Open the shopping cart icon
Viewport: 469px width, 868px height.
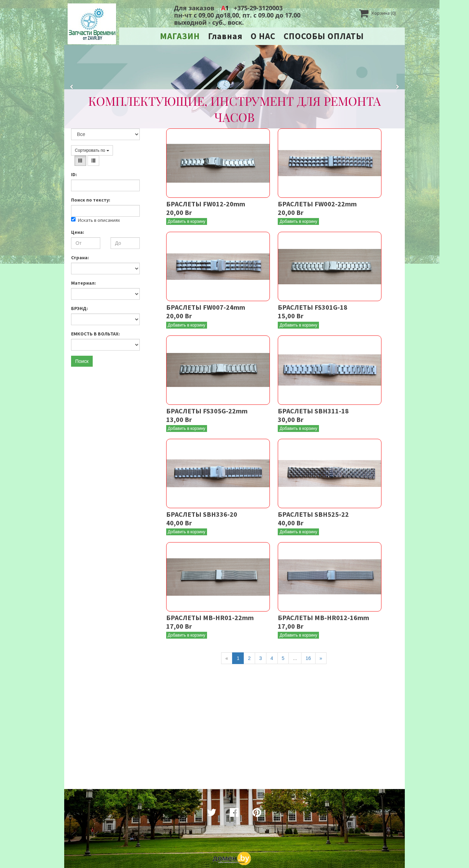coord(364,13)
